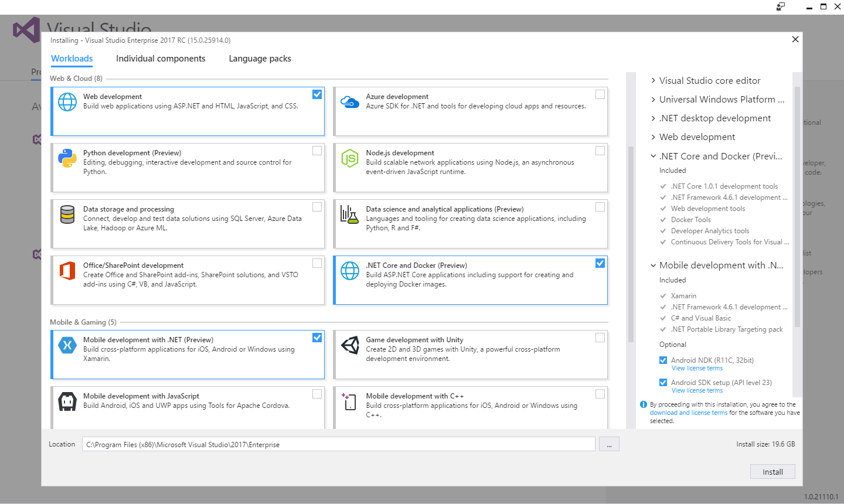The image size is (844, 504).
Task: Click the Office/SharePoint development icon
Action: 67,270
